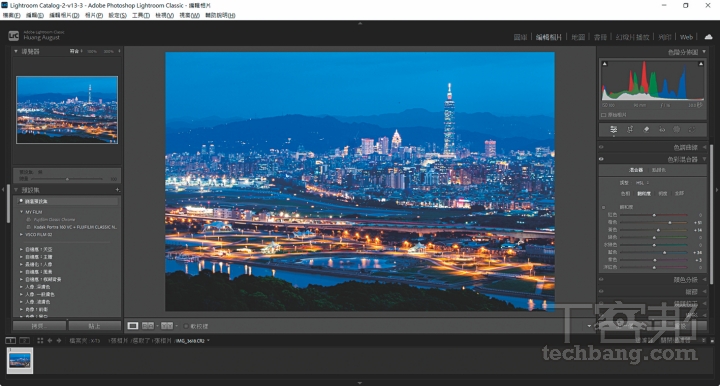Select Loupe view icon in toolbar
720x386 pixels.
(x=133, y=326)
